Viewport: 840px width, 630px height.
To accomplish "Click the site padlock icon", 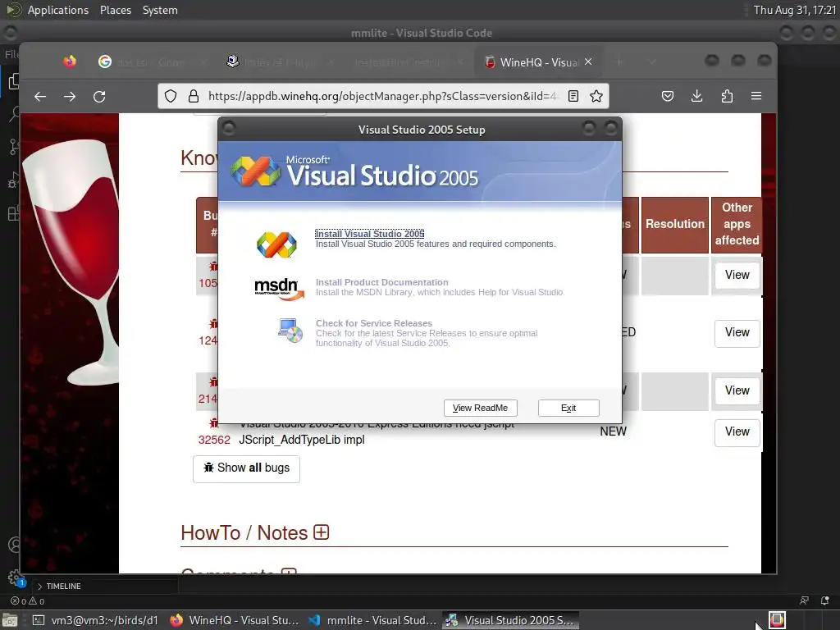I will pos(194,96).
